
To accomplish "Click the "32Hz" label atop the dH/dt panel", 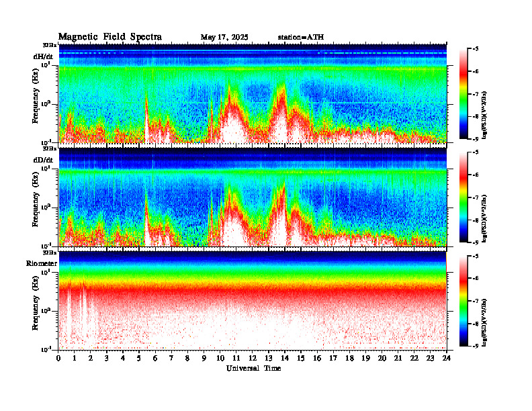I will [x=50, y=45].
